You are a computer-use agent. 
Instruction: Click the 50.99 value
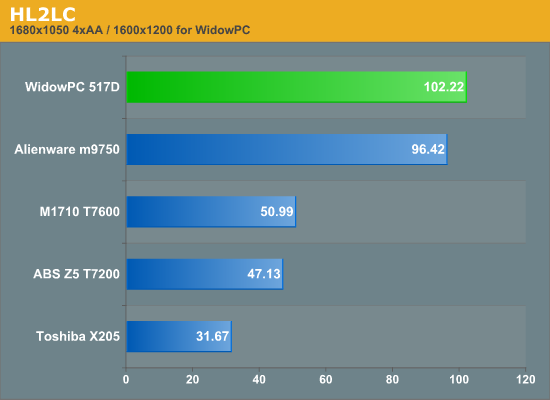277,212
